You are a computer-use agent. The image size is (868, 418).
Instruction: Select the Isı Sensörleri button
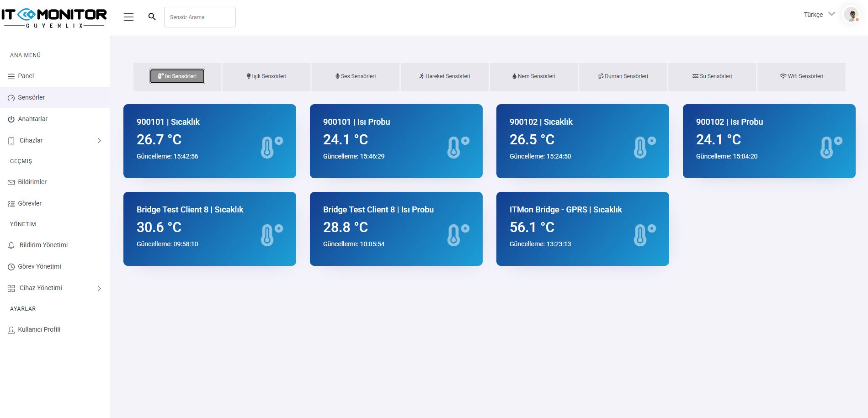tap(177, 76)
